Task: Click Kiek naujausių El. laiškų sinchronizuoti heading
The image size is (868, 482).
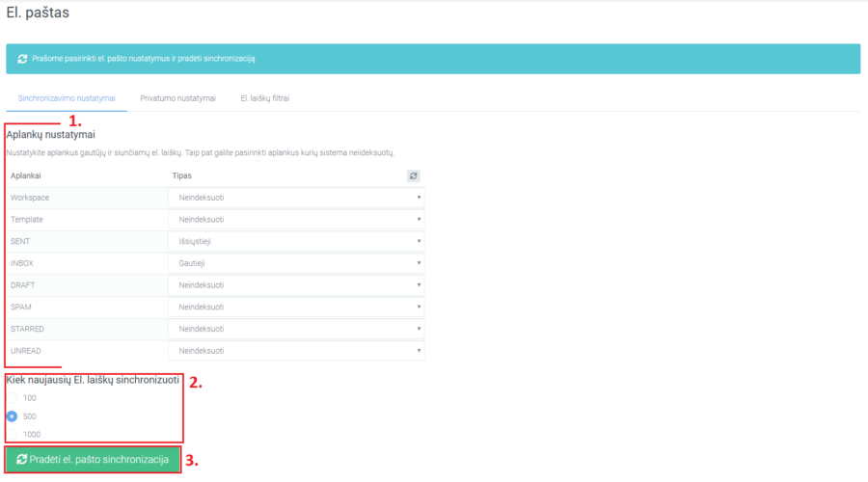Action: [93, 380]
